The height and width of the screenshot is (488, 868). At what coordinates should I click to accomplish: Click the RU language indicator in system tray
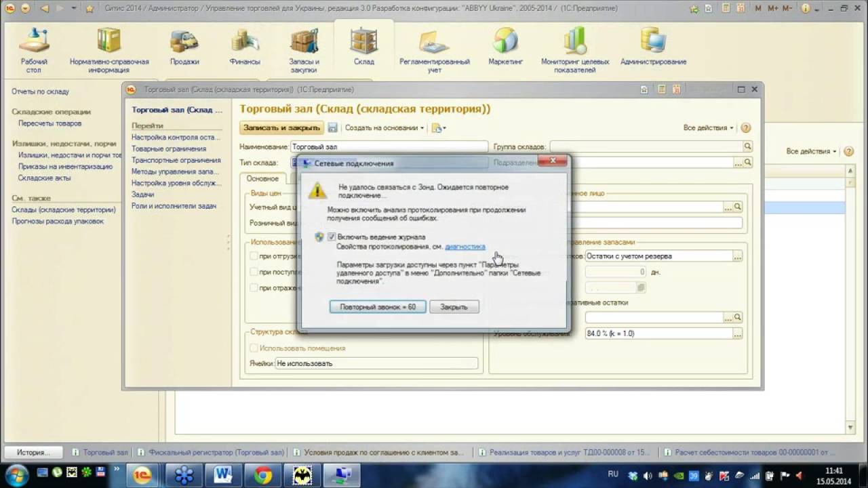[x=613, y=474]
